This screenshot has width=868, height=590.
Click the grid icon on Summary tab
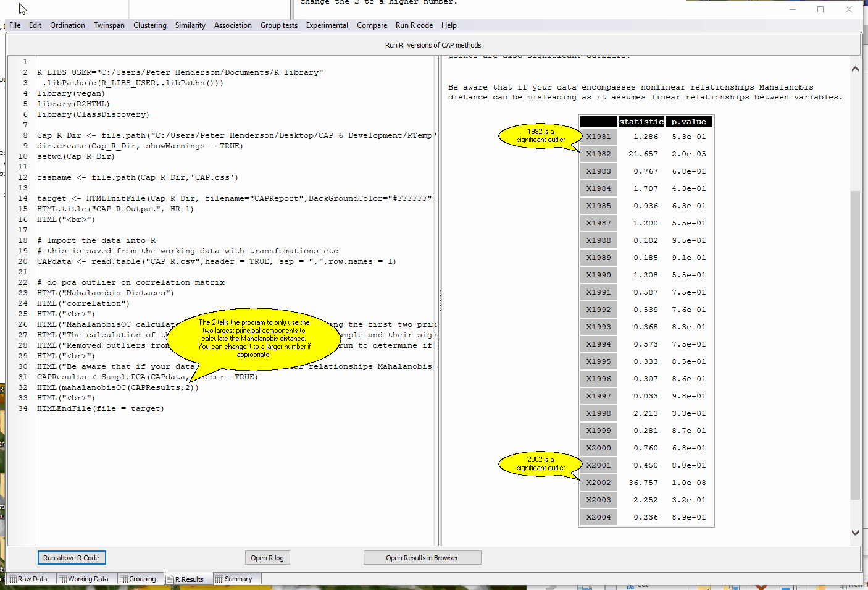(x=219, y=579)
